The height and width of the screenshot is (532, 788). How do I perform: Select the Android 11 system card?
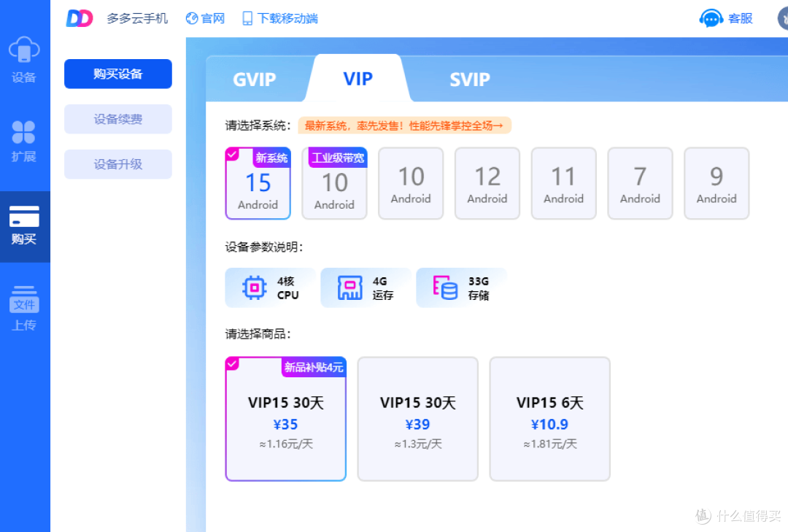pos(563,183)
